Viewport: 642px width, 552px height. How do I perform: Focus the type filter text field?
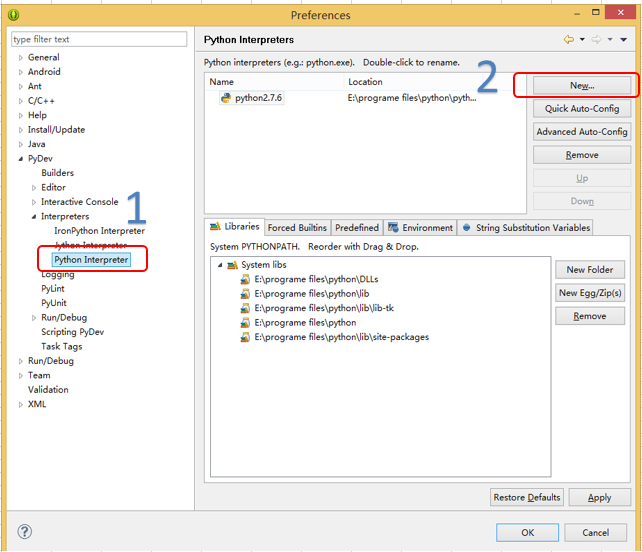click(99, 39)
